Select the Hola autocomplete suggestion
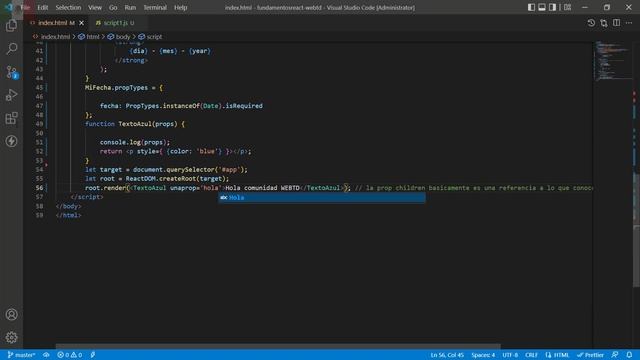Image resolution: width=640 pixels, height=360 pixels. (x=322, y=198)
